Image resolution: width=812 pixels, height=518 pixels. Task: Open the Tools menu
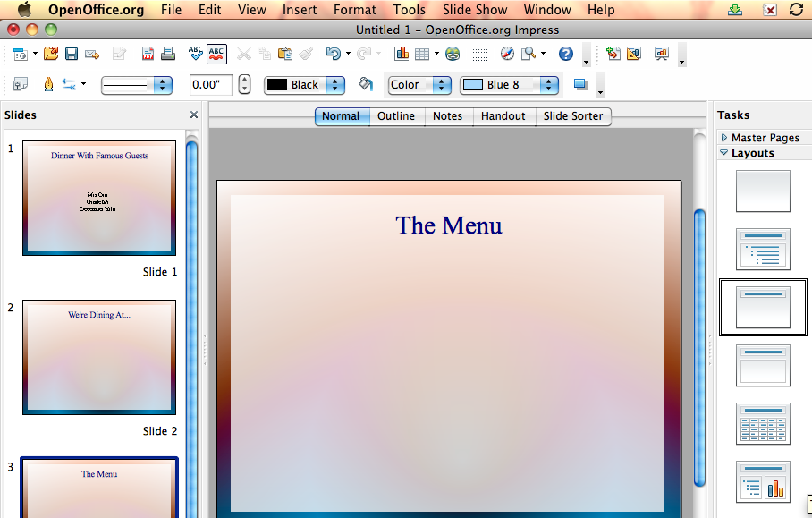pyautogui.click(x=409, y=10)
